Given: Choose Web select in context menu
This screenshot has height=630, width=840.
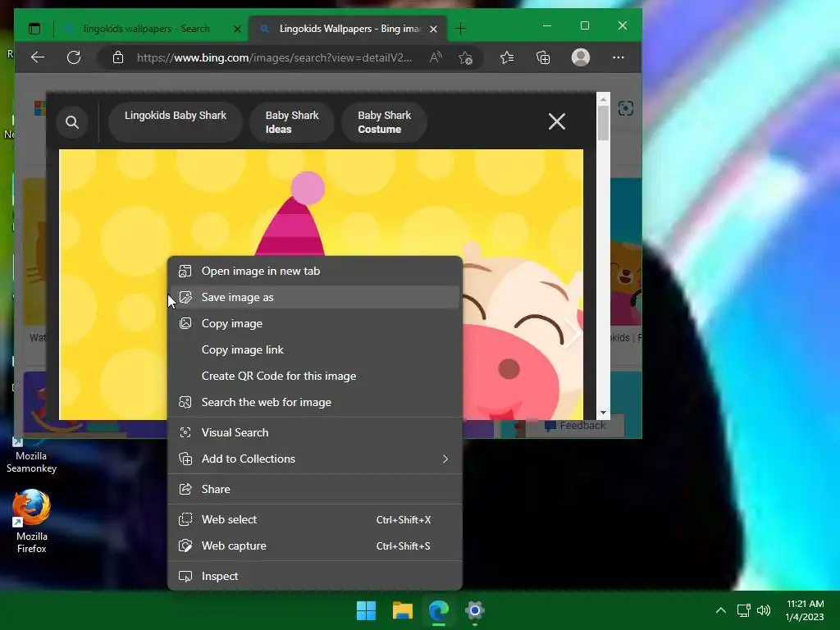Looking at the screenshot, I should pos(314,519).
